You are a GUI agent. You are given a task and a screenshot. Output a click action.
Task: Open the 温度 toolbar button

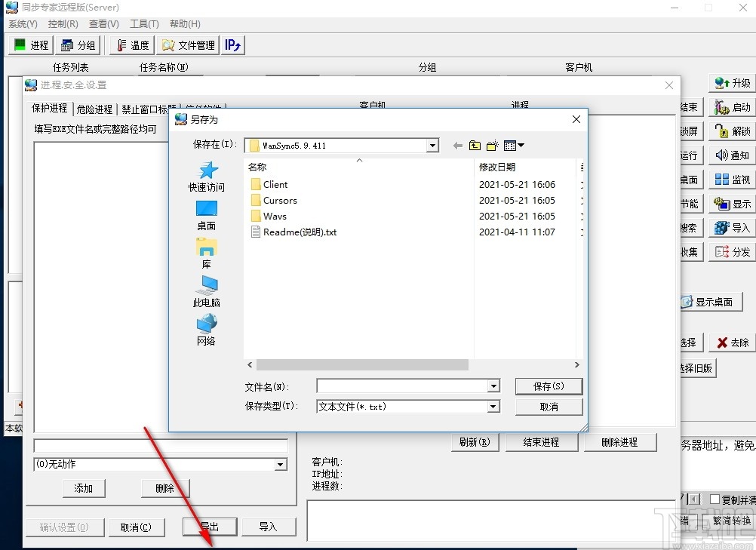132,45
